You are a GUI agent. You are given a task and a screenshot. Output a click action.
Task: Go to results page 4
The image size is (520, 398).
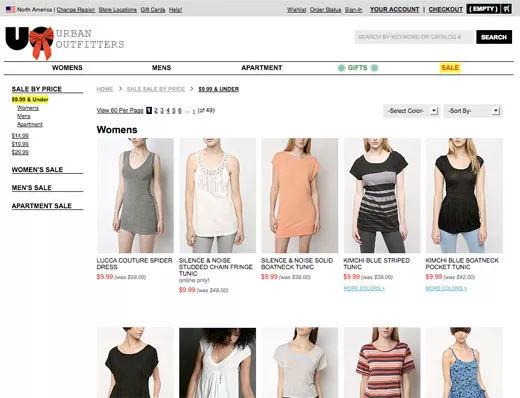click(x=168, y=111)
